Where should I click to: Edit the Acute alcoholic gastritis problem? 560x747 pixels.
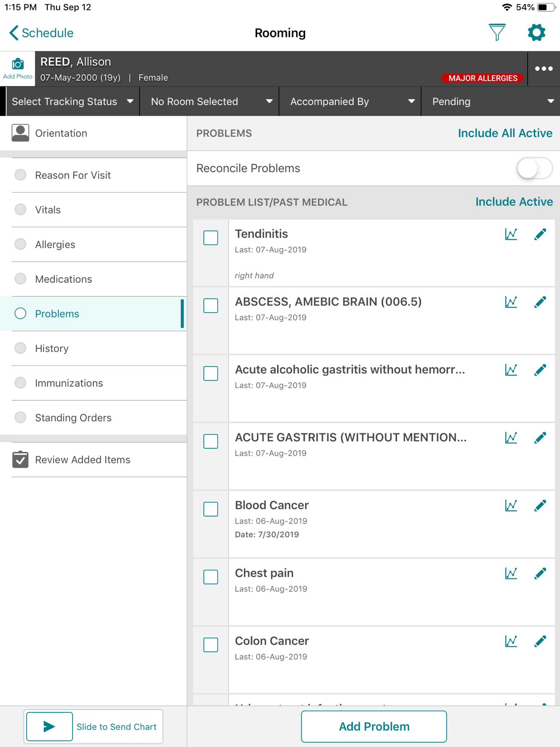click(540, 370)
